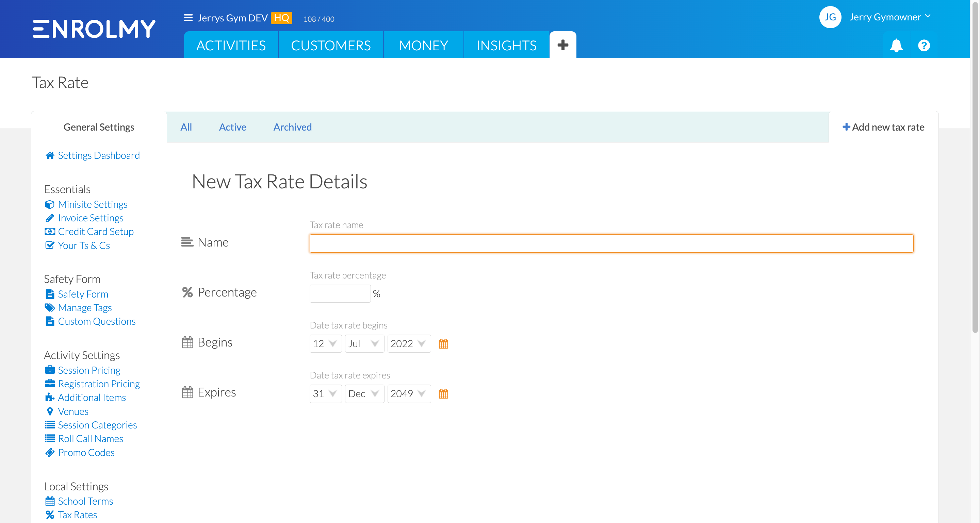Viewport: 980px width, 523px height.
Task: Open the CUSTOMERS tab
Action: pyautogui.click(x=331, y=45)
